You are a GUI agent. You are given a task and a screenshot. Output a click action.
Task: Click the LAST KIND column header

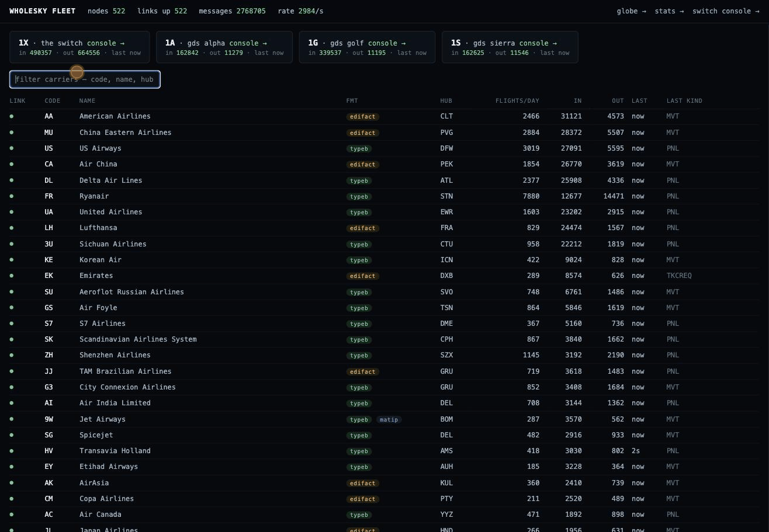click(684, 101)
